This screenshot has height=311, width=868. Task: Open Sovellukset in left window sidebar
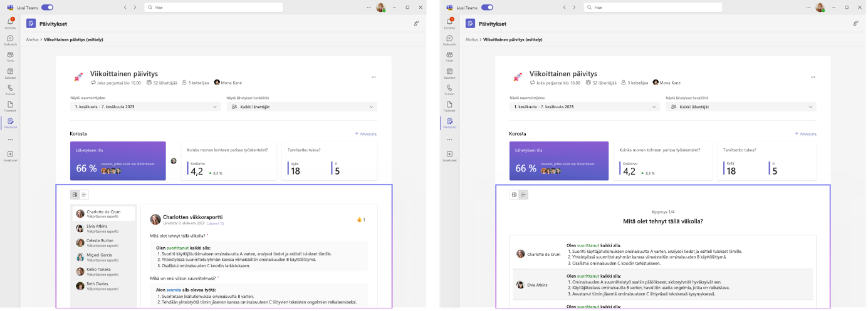pyautogui.click(x=10, y=156)
